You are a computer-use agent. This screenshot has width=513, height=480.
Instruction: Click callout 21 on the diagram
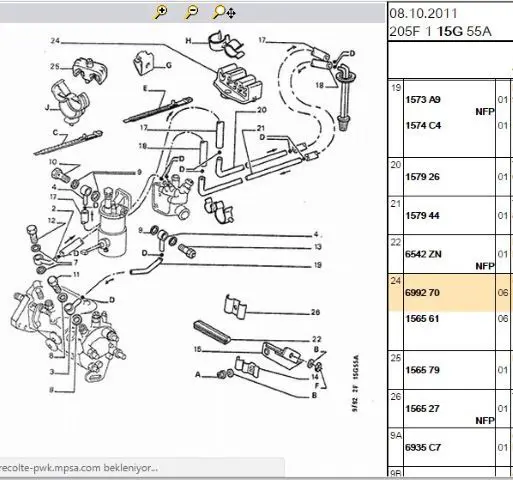tap(261, 128)
